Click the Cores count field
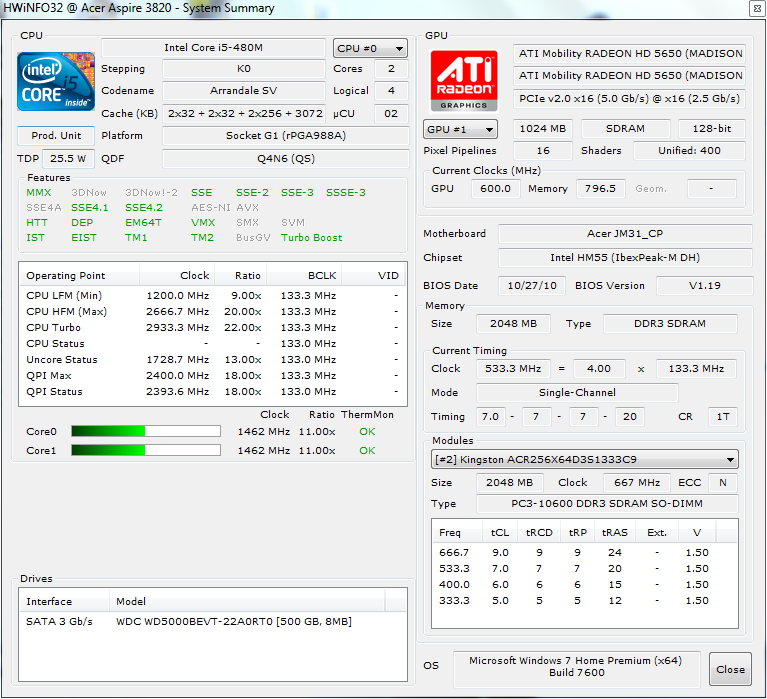The height and width of the screenshot is (699, 767). point(391,68)
